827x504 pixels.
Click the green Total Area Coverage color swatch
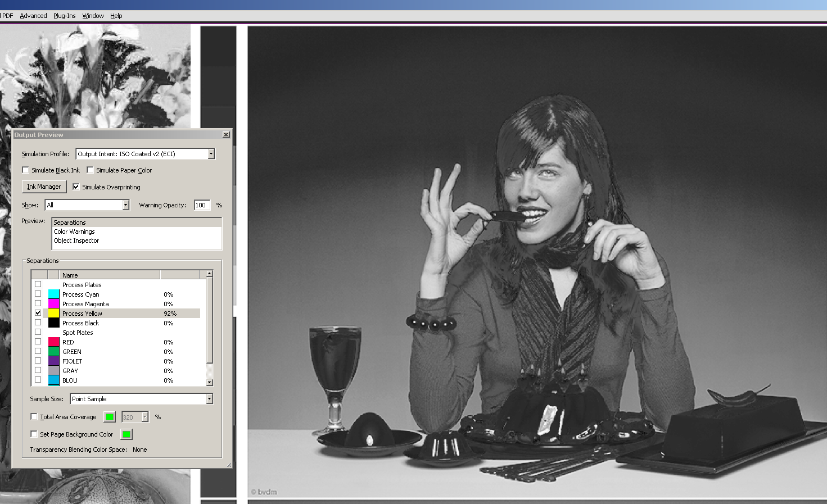(110, 417)
